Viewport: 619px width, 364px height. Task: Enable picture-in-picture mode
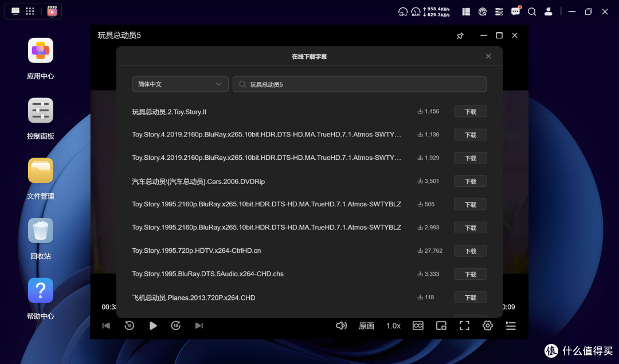[441, 326]
